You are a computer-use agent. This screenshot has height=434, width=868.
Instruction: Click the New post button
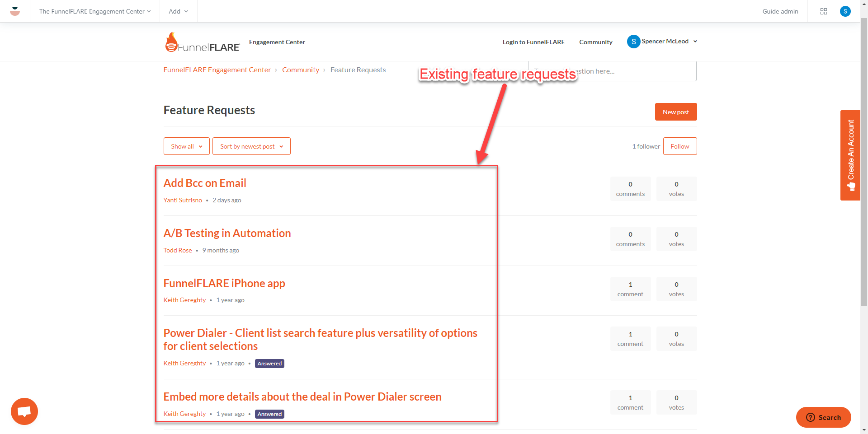pos(676,112)
